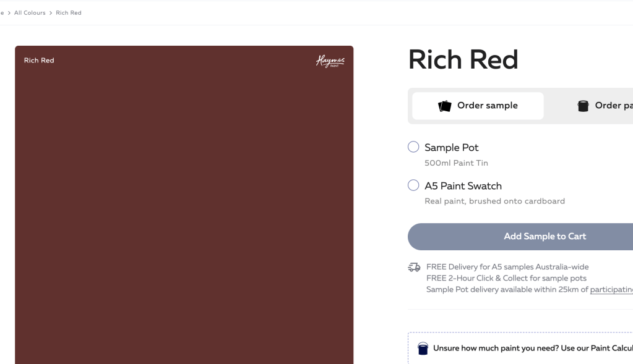Click the 'Real paint, brushed onto cardboard' description
This screenshot has width=633, height=364.
tap(494, 201)
